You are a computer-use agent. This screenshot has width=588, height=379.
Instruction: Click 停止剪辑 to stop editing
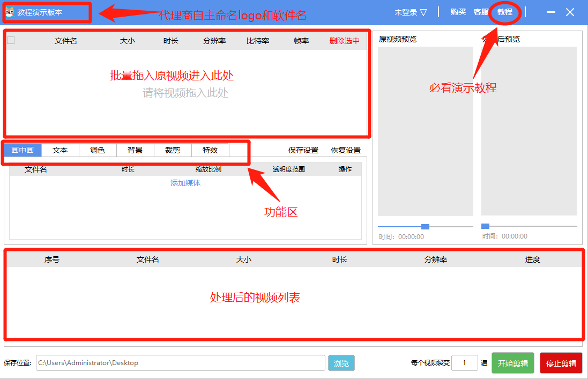pyautogui.click(x=561, y=363)
